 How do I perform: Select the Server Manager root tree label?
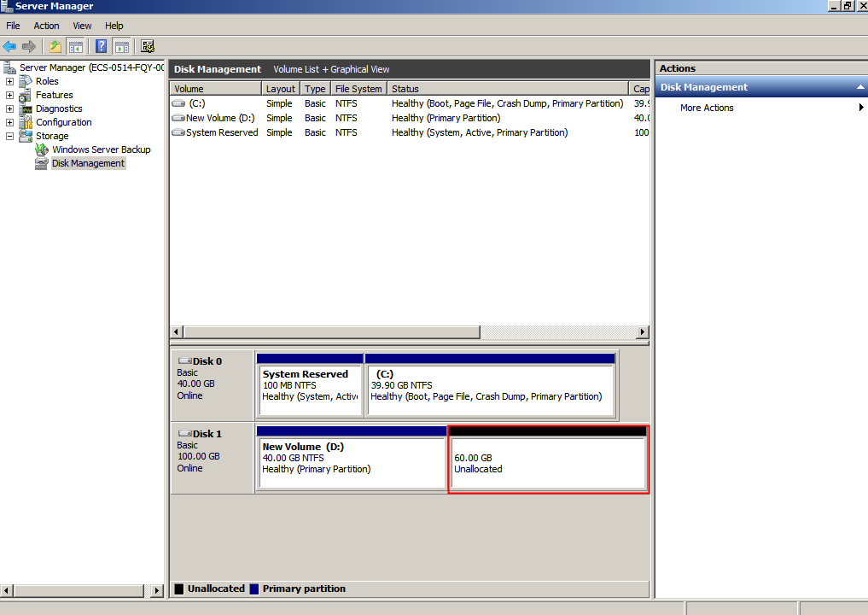click(x=92, y=67)
